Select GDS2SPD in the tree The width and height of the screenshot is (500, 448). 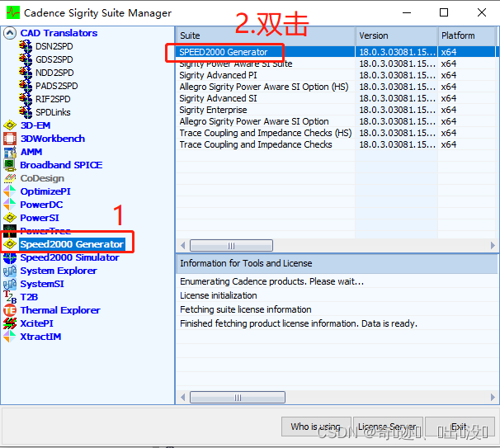click(54, 59)
